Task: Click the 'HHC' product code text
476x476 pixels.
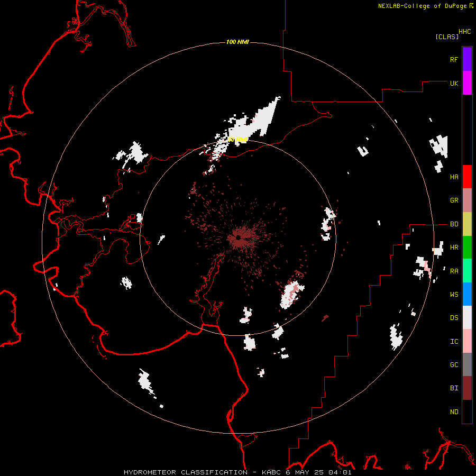Action: click(464, 32)
